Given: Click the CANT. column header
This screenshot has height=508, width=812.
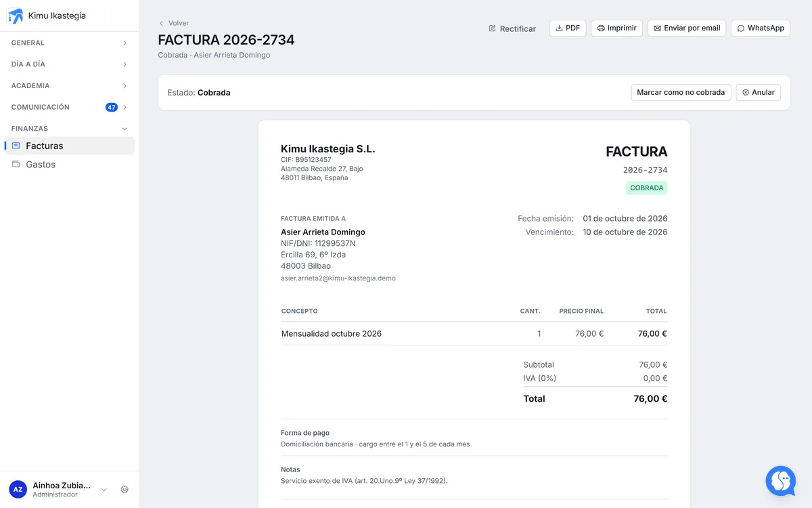Looking at the screenshot, I should click(530, 312).
